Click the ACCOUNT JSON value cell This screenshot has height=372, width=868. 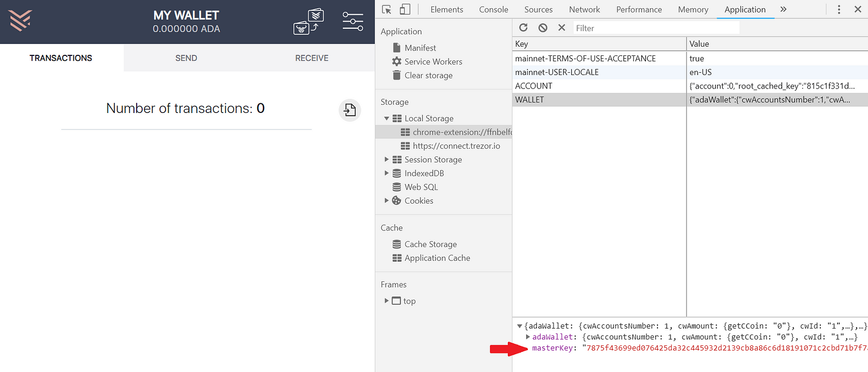[x=777, y=86]
